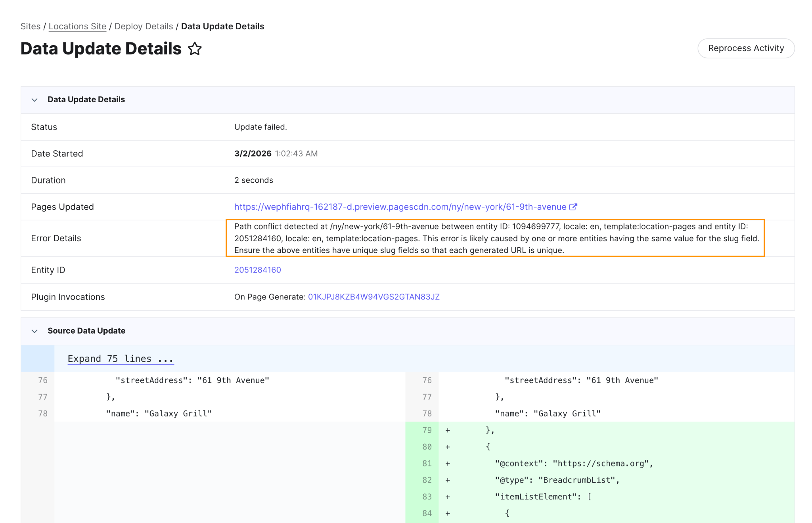
Task: Open the preview pagescdn URL link
Action: [x=400, y=207]
